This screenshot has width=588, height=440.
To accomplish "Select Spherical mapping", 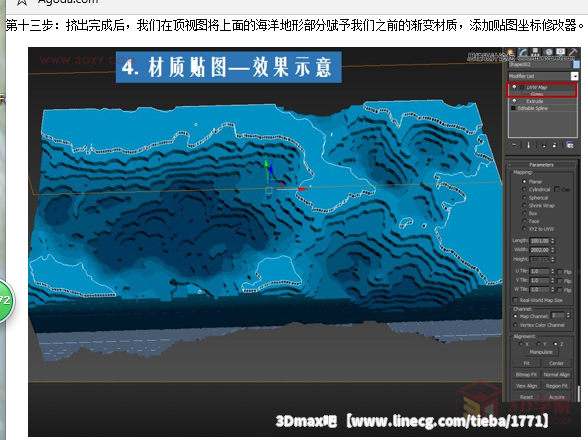I will (x=524, y=198).
